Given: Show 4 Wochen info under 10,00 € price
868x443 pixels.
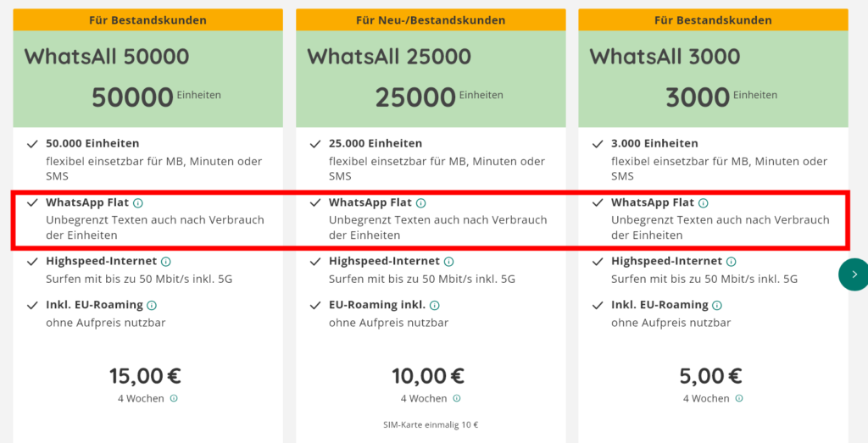Looking at the screenshot, I should 456,398.
